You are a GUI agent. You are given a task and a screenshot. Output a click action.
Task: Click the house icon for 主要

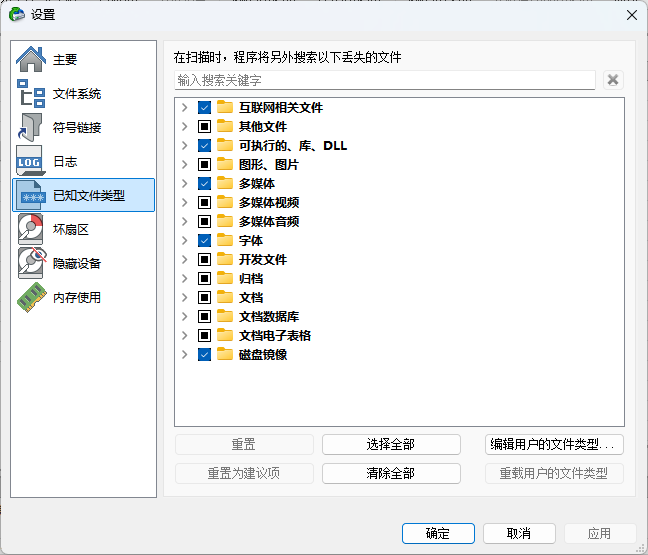tap(31, 60)
